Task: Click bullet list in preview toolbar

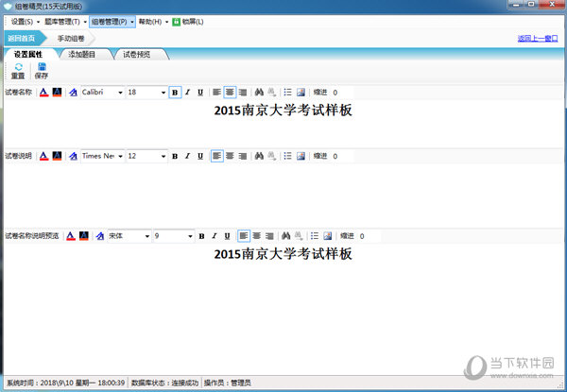Action: (x=315, y=236)
